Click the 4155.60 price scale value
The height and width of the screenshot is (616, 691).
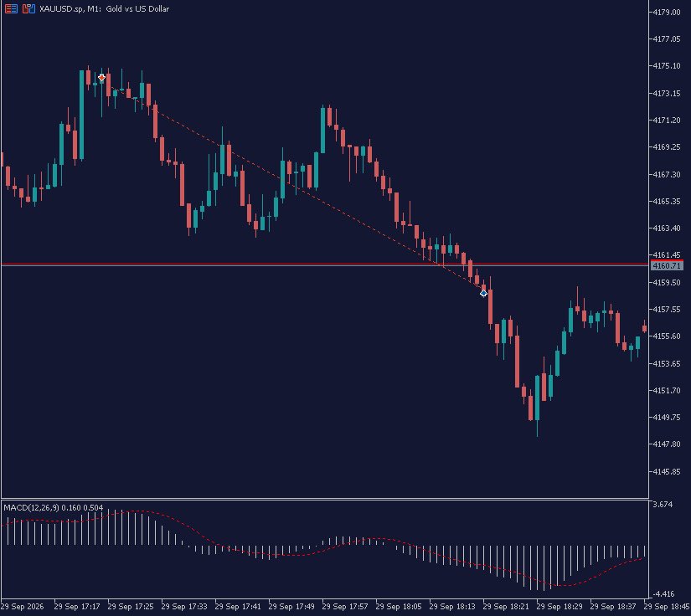coord(667,336)
